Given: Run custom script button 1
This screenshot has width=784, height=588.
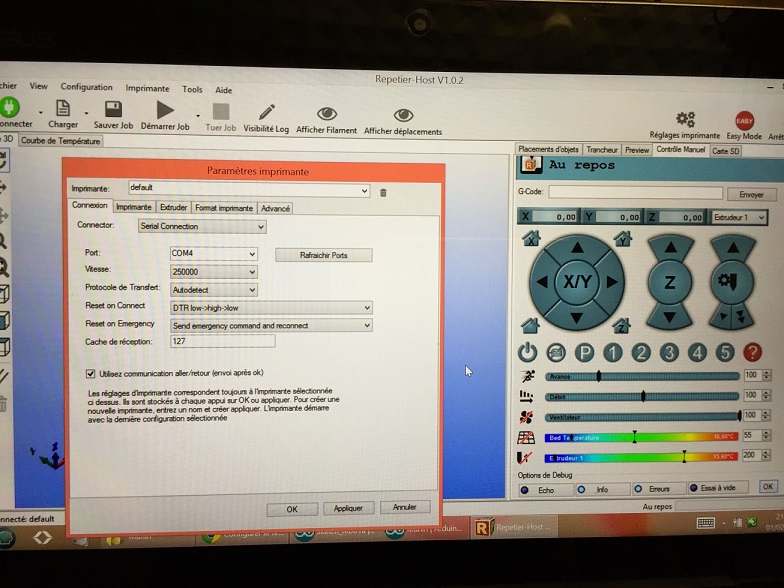Looking at the screenshot, I should click(x=612, y=353).
